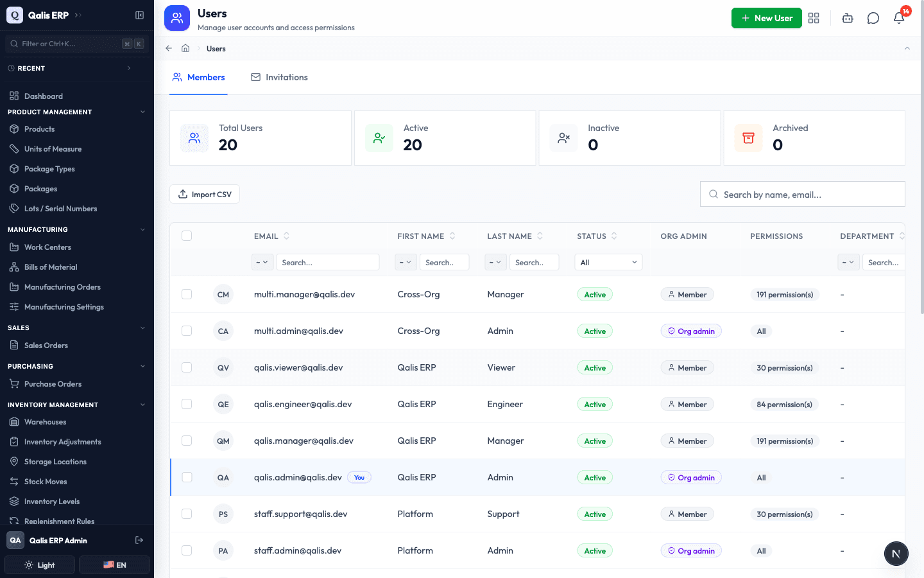Click the home icon in breadcrumb
This screenshot has width=924, height=578.
(185, 48)
